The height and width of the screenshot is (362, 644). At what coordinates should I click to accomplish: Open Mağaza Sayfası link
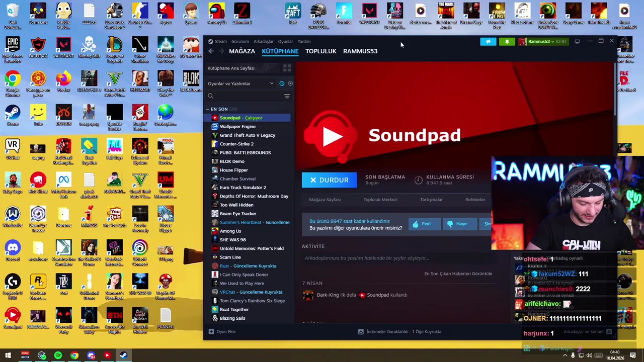[325, 200]
